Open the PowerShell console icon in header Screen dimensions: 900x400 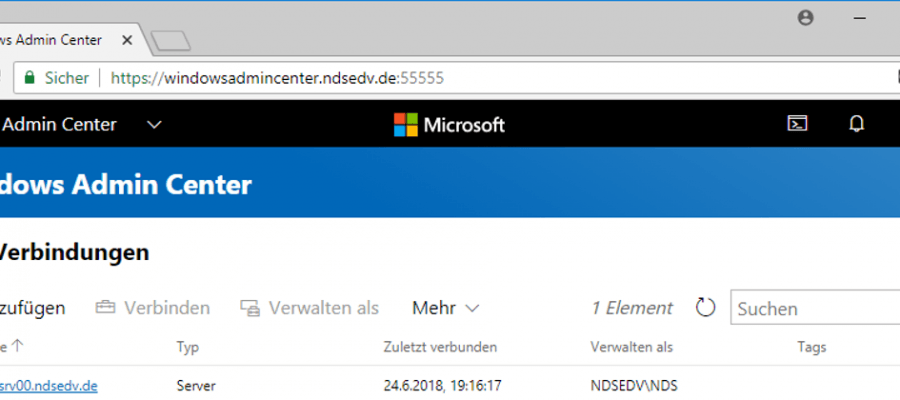coord(797,124)
